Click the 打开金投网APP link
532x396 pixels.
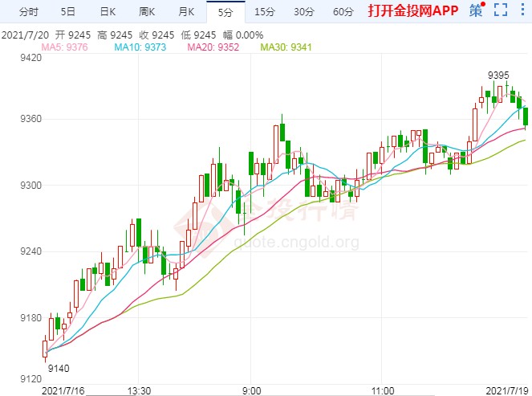click(x=412, y=11)
